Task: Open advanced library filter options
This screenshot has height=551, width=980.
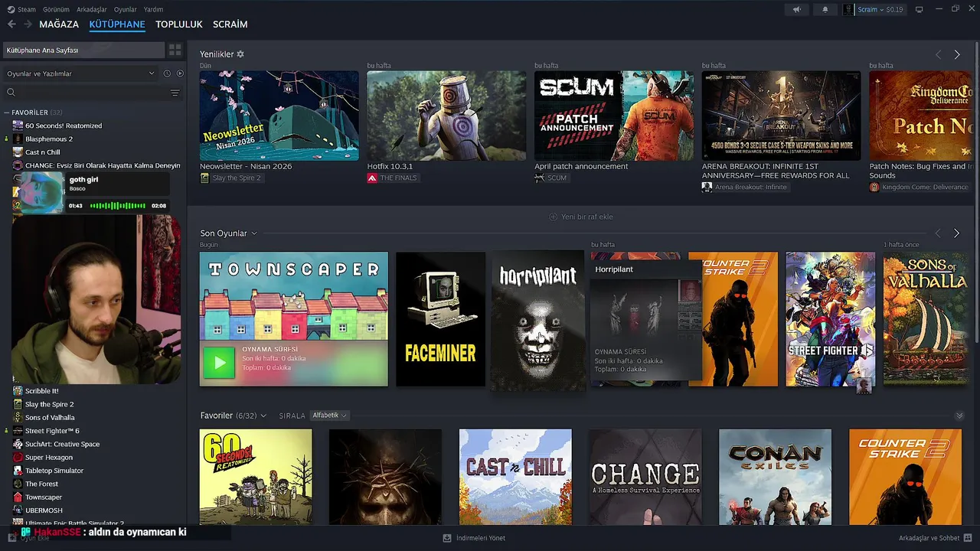Action: click(x=175, y=93)
